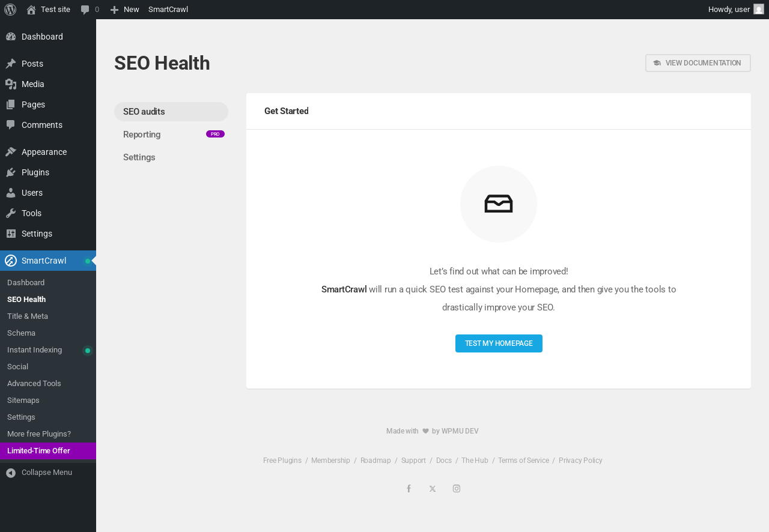Click the Media icon in sidebar
Viewport: 769px width, 532px height.
pos(11,84)
